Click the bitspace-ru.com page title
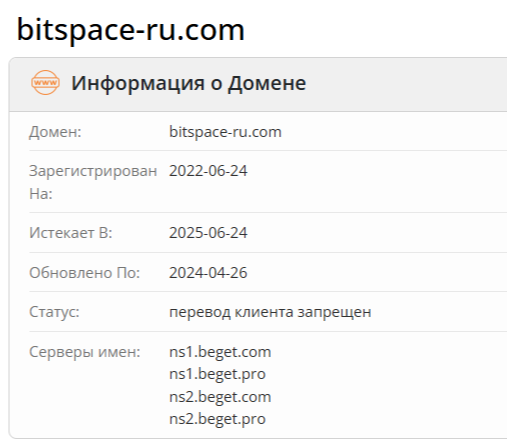507x439 pixels. point(131,31)
